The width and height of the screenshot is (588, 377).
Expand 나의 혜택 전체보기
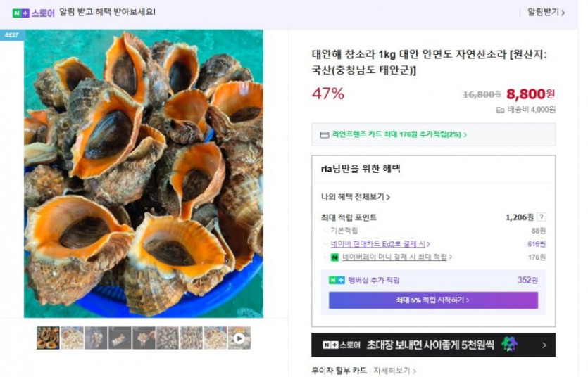click(356, 197)
